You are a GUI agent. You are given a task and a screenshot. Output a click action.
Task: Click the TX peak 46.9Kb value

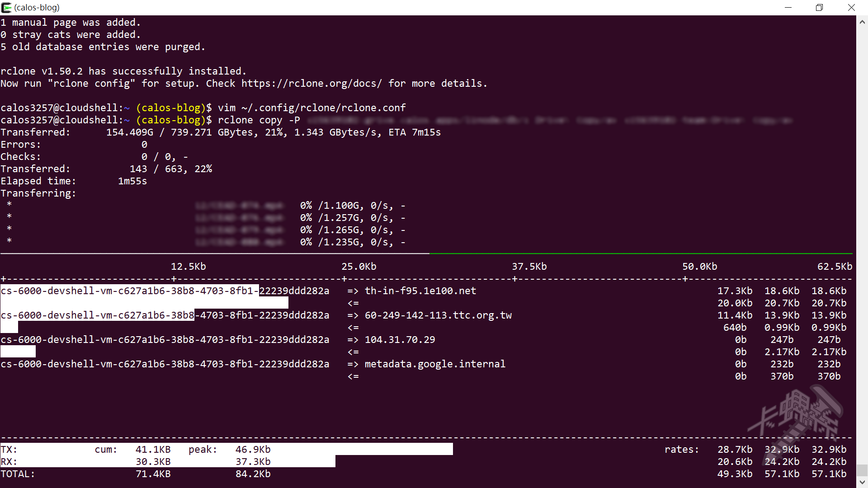[x=253, y=450]
